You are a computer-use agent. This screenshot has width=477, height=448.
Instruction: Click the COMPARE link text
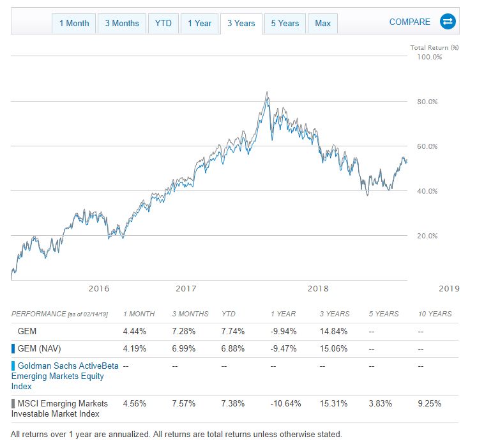pos(410,22)
